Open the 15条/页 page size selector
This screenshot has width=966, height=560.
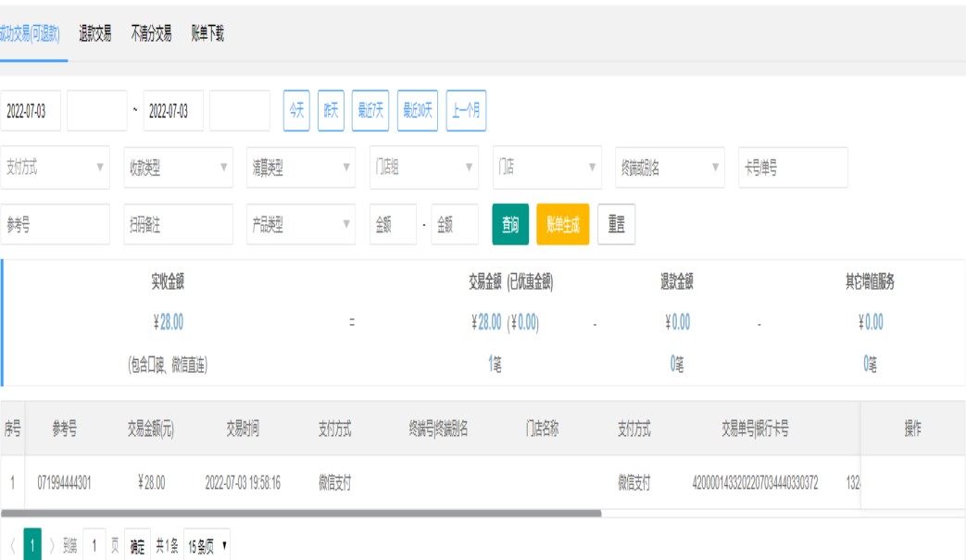tap(207, 547)
